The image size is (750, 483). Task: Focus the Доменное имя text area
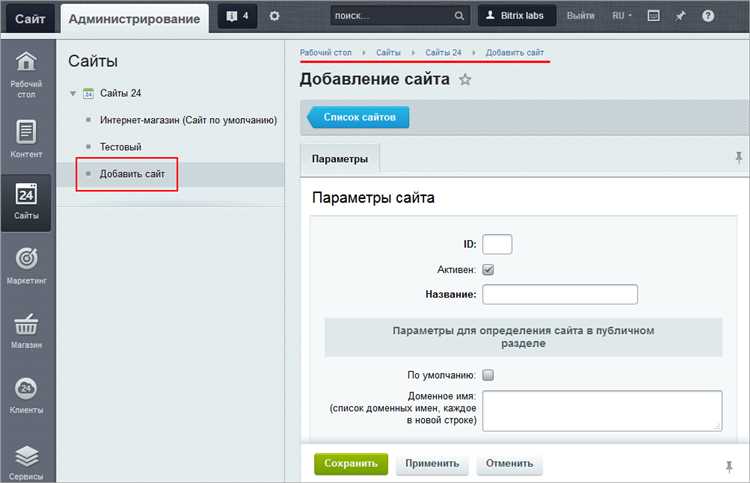click(602, 411)
